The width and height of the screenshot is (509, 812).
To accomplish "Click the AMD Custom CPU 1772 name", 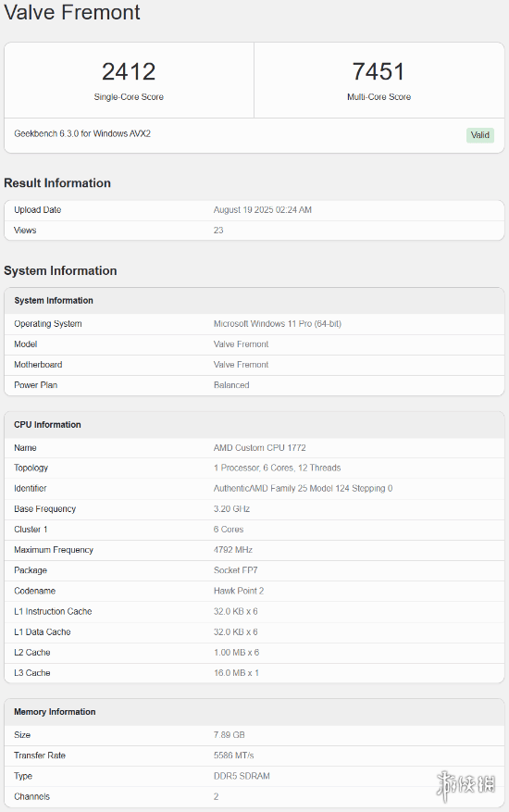I will pyautogui.click(x=259, y=448).
